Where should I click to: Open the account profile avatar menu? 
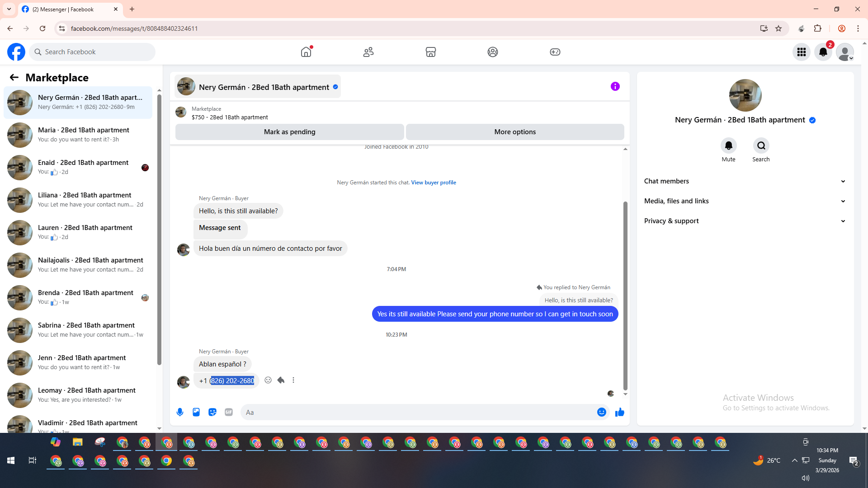[x=845, y=52]
